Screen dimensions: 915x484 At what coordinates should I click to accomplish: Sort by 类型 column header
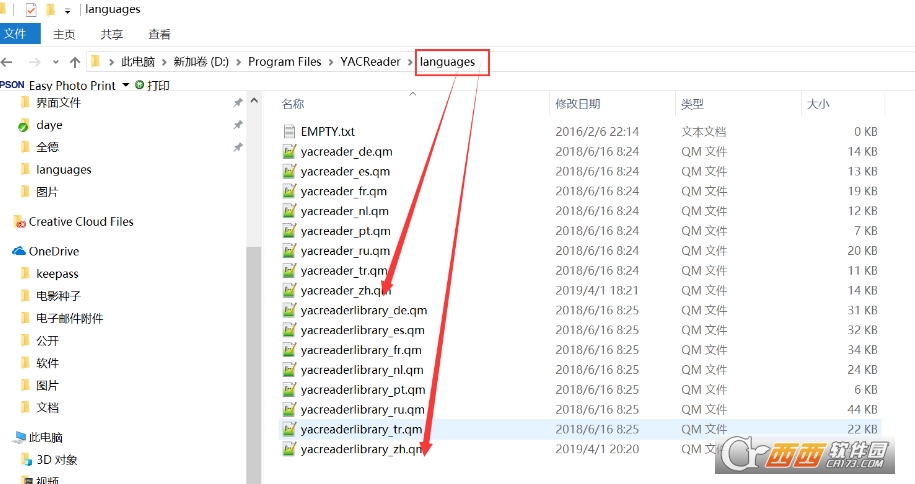pos(692,104)
